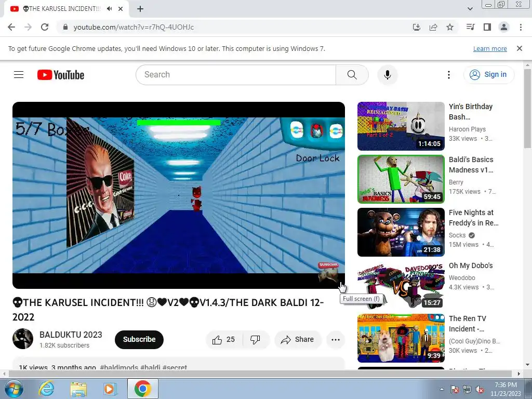Open the taskbar clock 7:36 PM
This screenshot has height=399, width=532.
tap(506, 389)
